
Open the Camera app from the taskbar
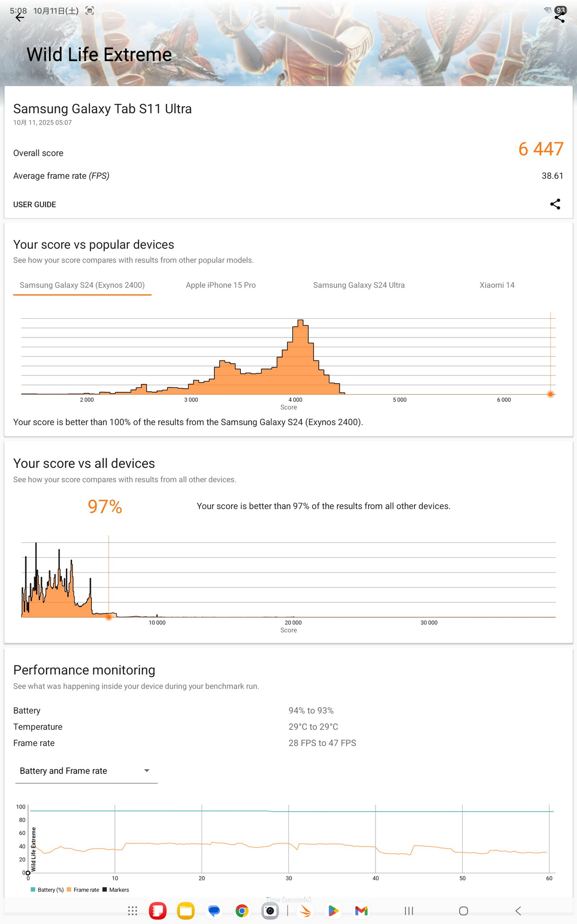coord(270,911)
